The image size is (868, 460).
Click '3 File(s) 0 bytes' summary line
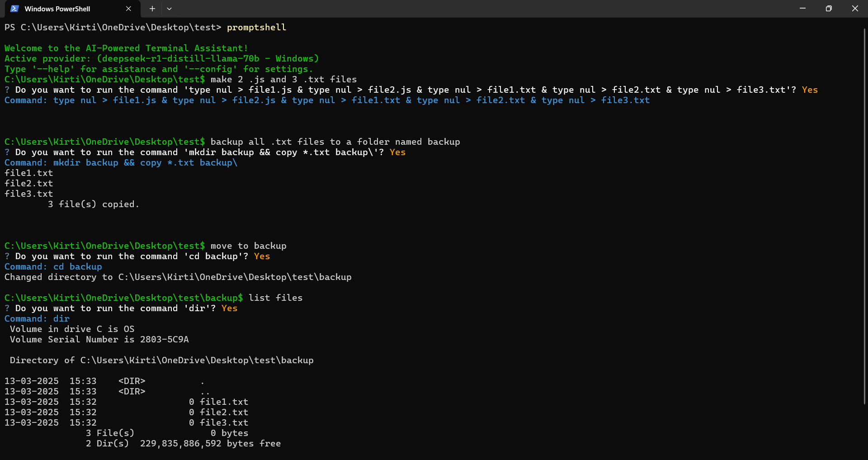(x=167, y=433)
